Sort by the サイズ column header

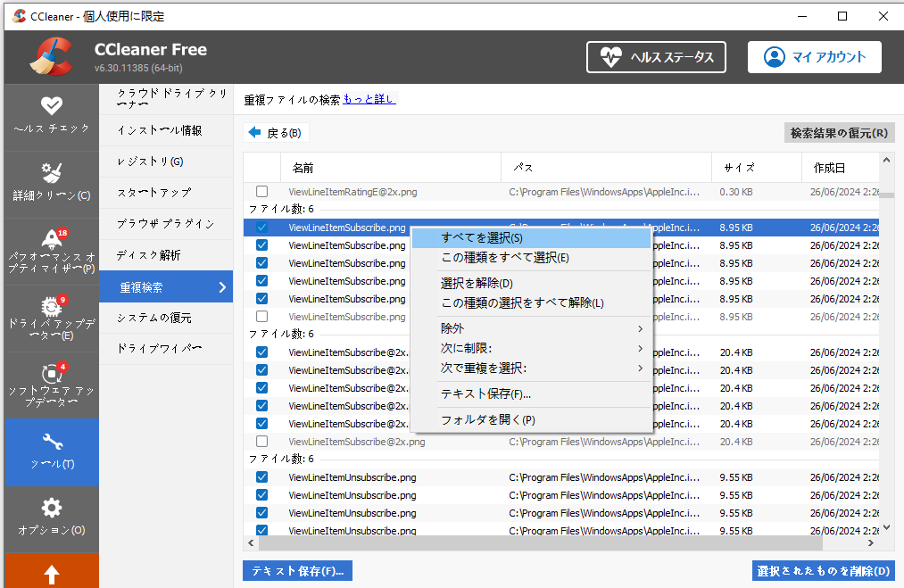757,168
